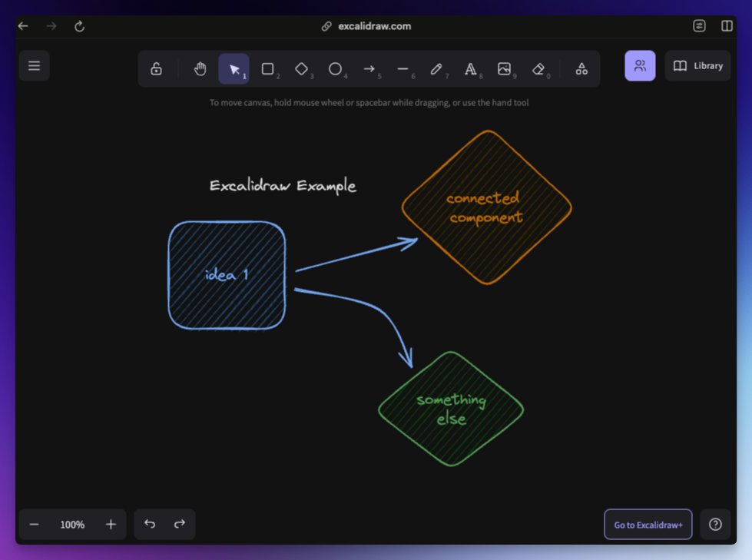Open the live collaboration button
Screen dimensions: 752x560
click(640, 66)
